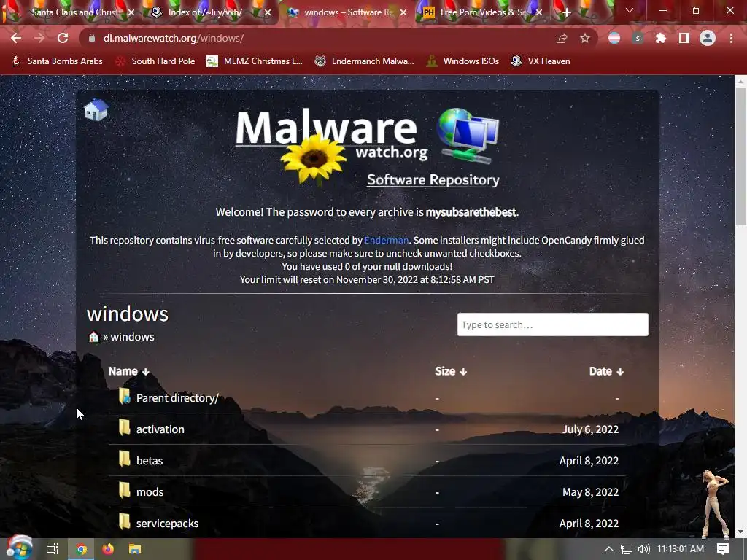Sort the listing by Date column

[x=606, y=371]
